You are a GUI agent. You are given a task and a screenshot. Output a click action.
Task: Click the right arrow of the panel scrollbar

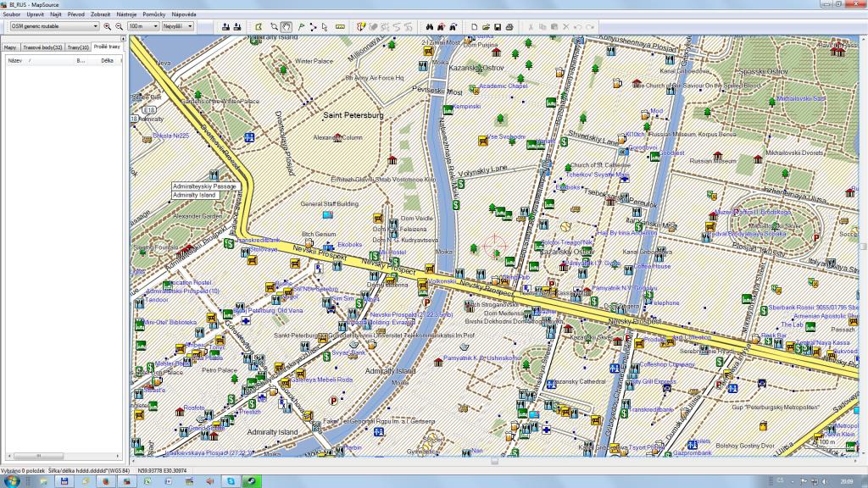pyautogui.click(x=119, y=456)
